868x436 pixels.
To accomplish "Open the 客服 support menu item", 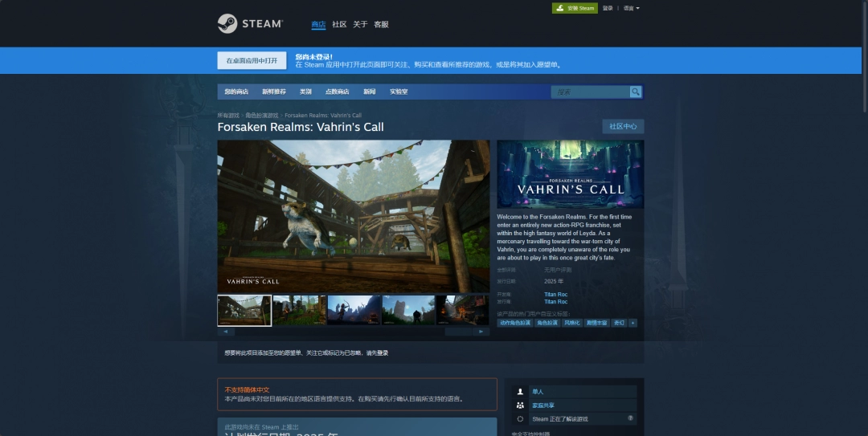I will click(x=381, y=25).
